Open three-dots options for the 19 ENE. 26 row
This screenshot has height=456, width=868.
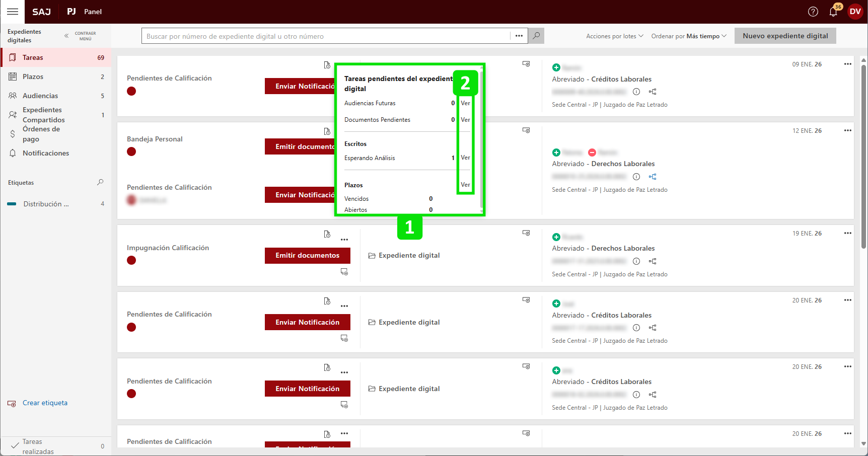pyautogui.click(x=847, y=233)
